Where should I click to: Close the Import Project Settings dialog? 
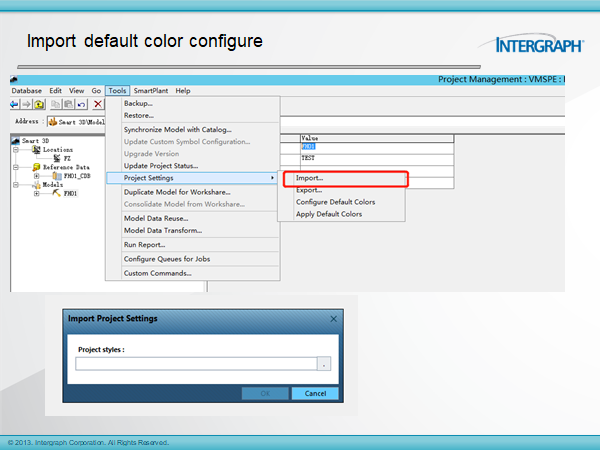pyautogui.click(x=334, y=319)
